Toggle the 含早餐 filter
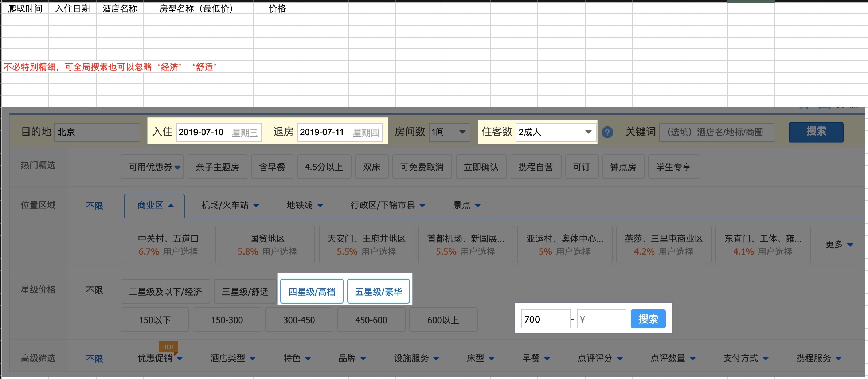The image size is (868, 379). [272, 167]
